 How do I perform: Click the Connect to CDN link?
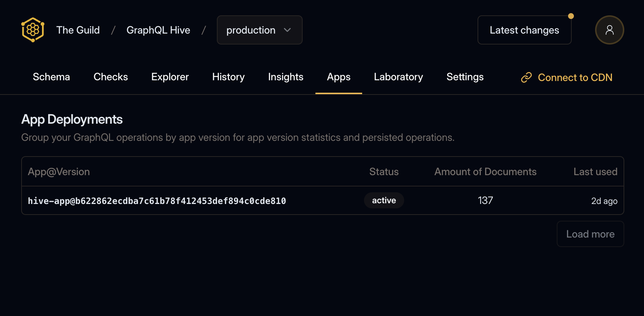point(575,77)
